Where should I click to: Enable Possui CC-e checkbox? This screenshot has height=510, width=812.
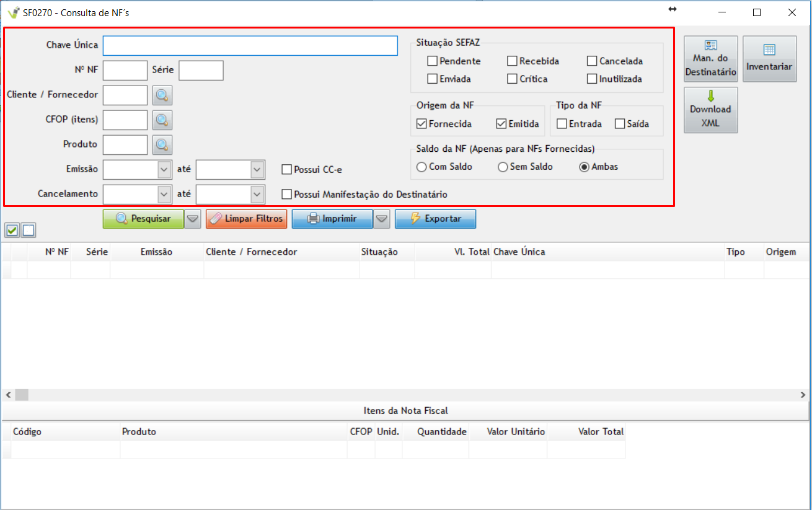pyautogui.click(x=286, y=169)
